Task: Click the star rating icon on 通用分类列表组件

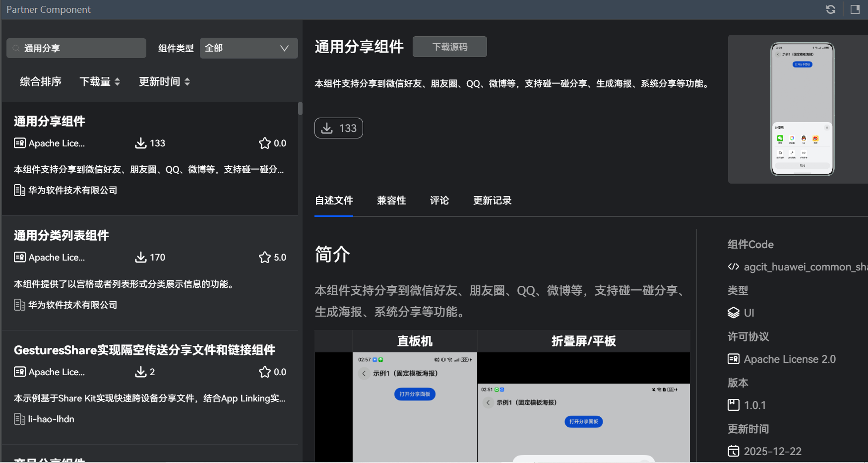Action: [264, 257]
